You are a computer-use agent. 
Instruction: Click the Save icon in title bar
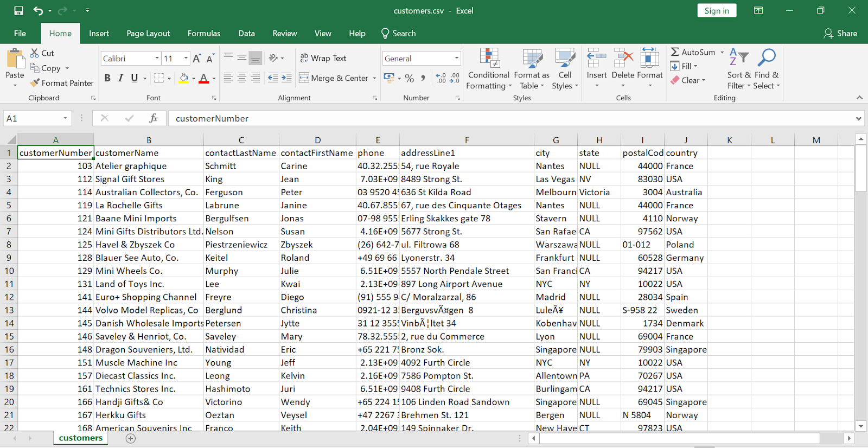click(18, 11)
